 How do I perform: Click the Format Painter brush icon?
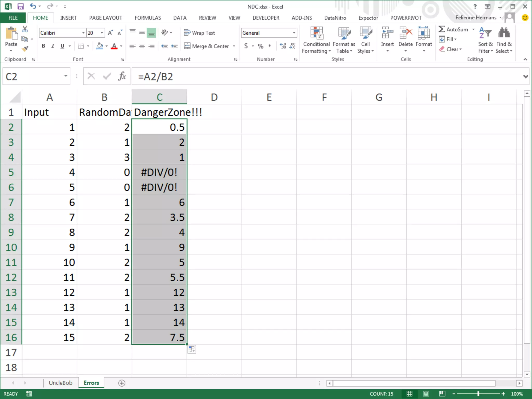pos(25,49)
